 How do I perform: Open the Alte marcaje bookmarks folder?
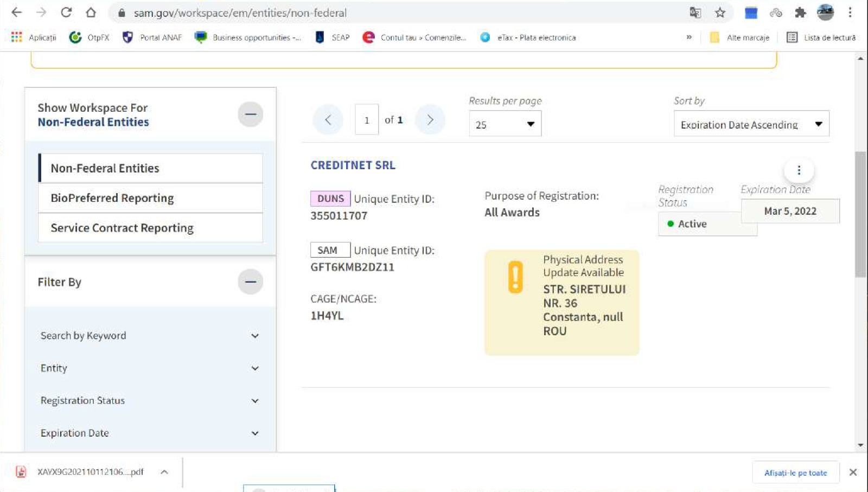pos(740,37)
